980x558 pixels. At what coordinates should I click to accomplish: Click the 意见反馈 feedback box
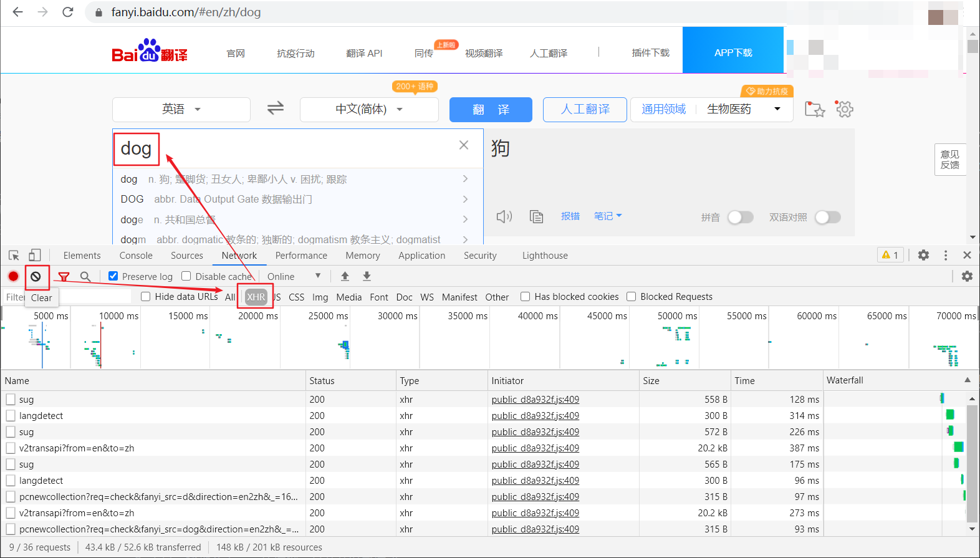pos(950,160)
